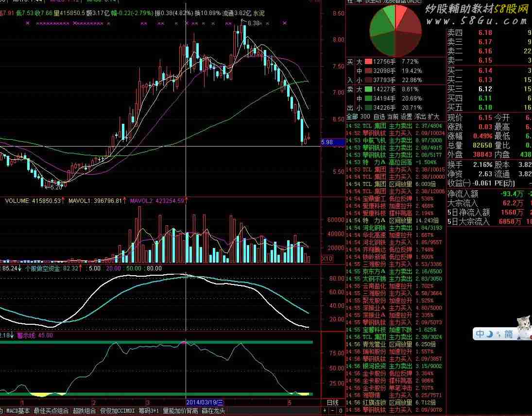This screenshot has height=416, width=532.
Task: Open the 红旗连锁 区间放量 alert row
Action: click(395, 403)
